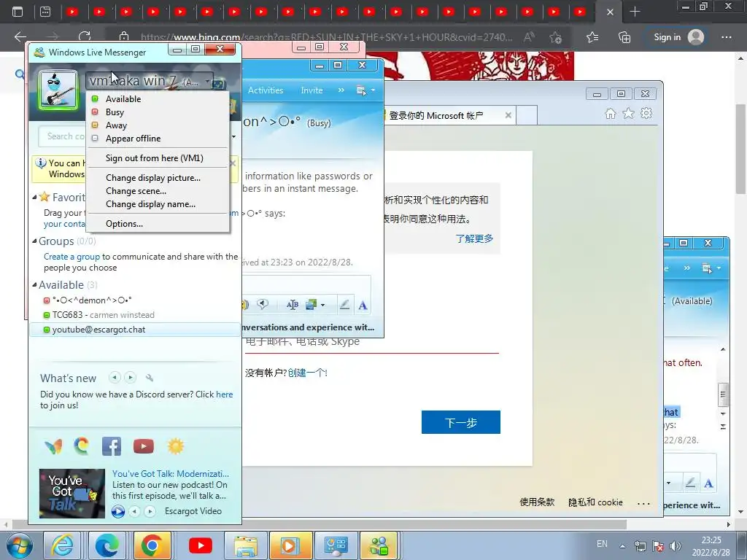Click Edge refresh button
The width and height of the screenshot is (747, 560).
(85, 36)
